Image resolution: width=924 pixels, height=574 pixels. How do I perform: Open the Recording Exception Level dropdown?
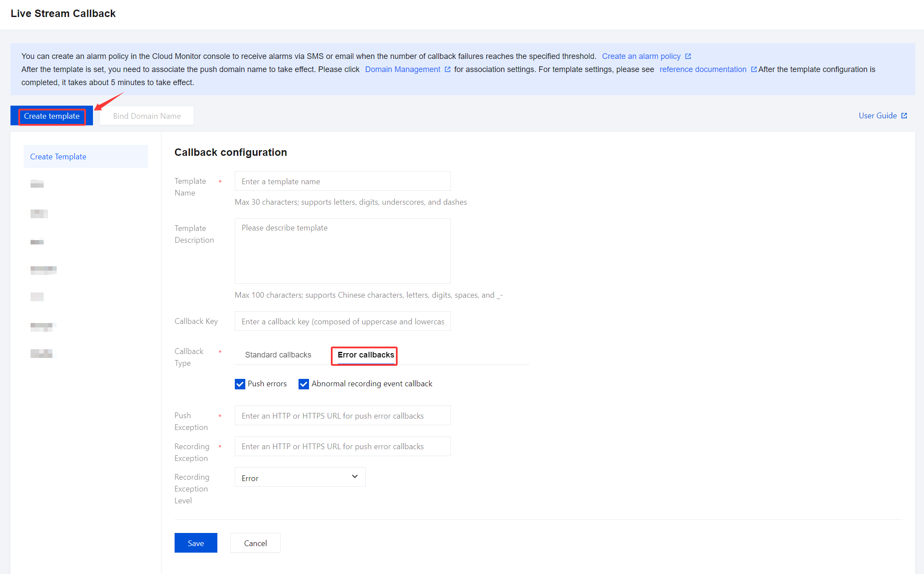300,477
